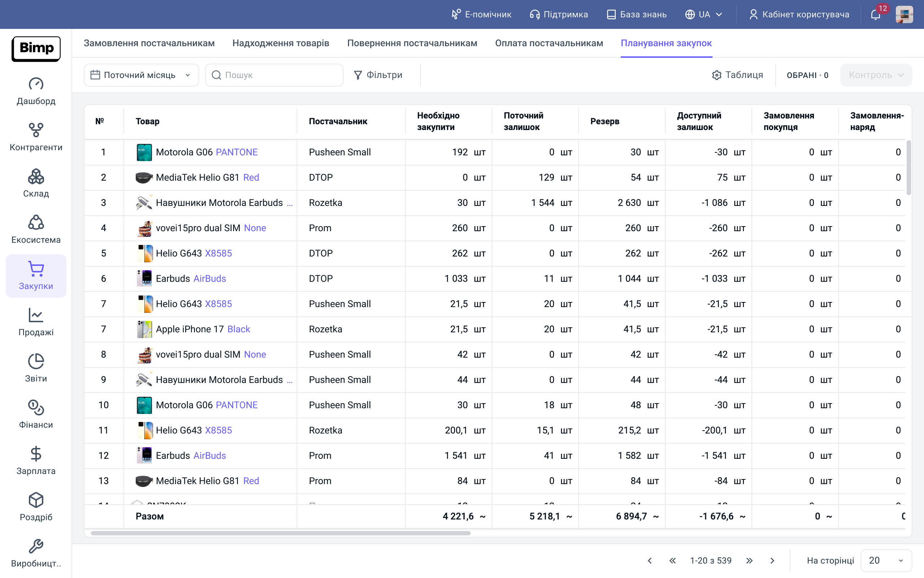Open the Склад warehouse section
This screenshot has height=578, width=924.
tap(36, 184)
